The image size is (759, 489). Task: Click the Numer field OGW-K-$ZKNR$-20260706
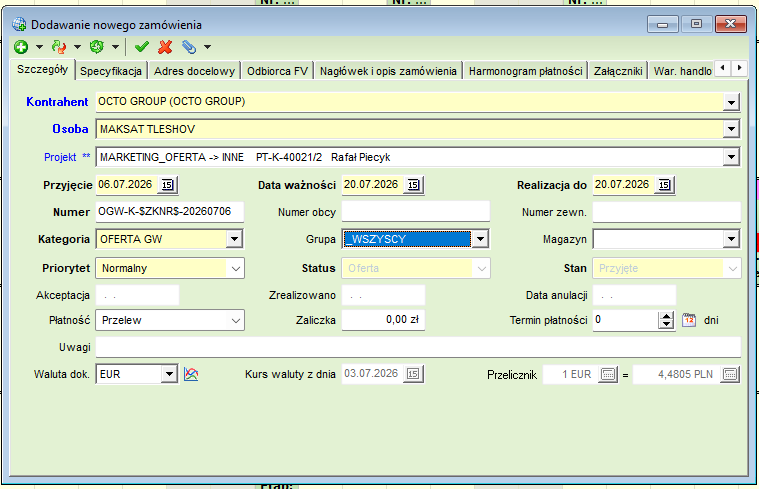coord(169,212)
